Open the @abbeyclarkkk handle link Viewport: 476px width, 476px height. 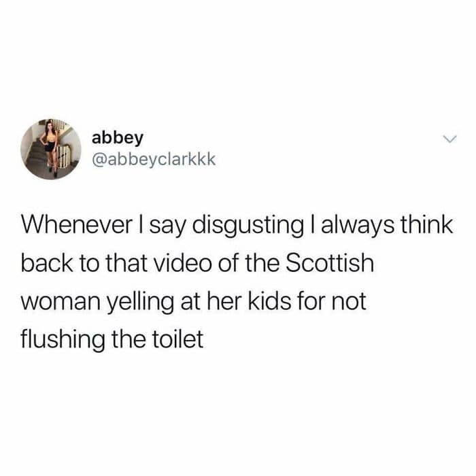coord(154,159)
